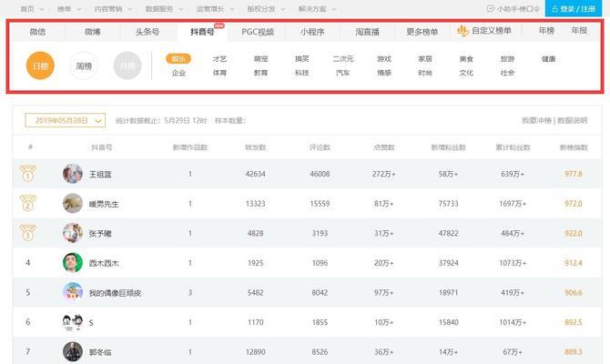610x364 pixels.
Task: Click the lock icon in 登录/注册
Action: tap(555, 8)
